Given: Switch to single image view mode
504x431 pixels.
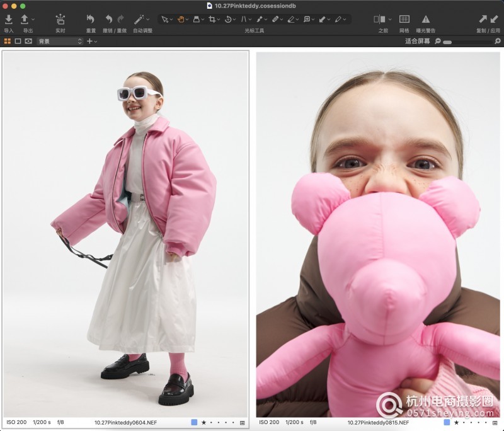Looking at the screenshot, I should pyautogui.click(x=18, y=41).
